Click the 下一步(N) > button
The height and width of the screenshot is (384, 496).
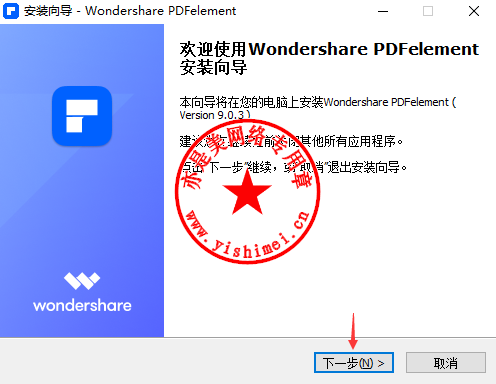354,363
